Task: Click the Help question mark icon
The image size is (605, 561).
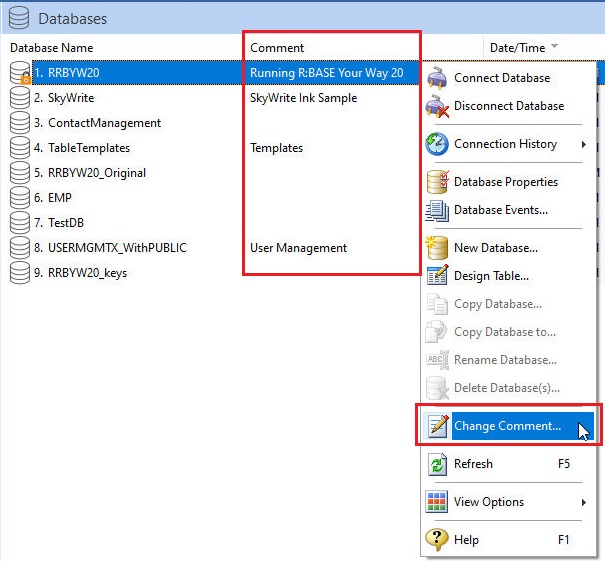Action: (436, 539)
